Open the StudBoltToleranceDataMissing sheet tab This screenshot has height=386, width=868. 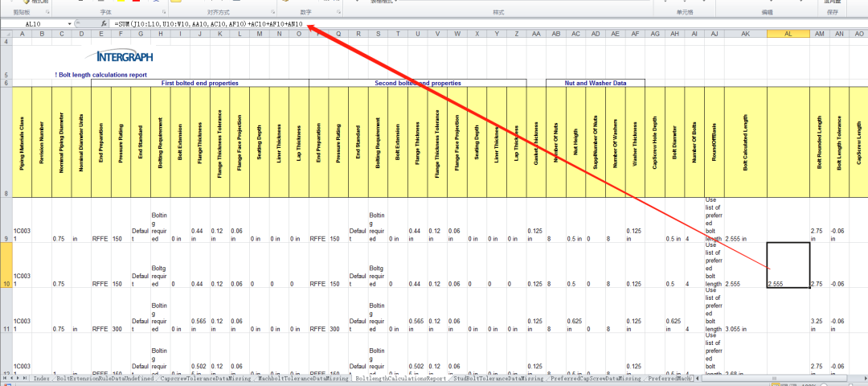498,379
